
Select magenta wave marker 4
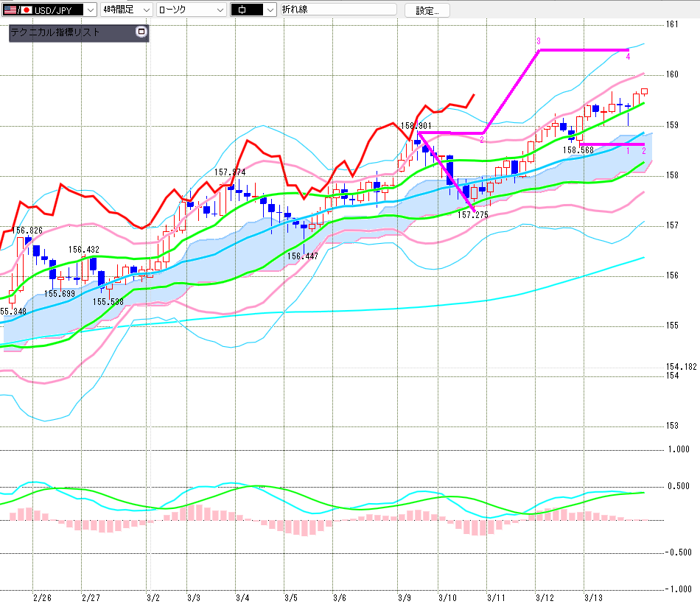click(627, 57)
